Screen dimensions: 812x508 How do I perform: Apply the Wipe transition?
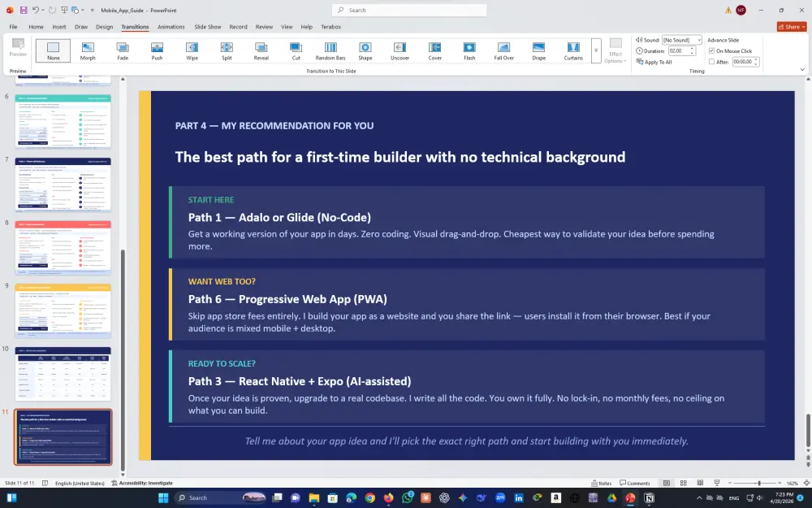(192, 50)
